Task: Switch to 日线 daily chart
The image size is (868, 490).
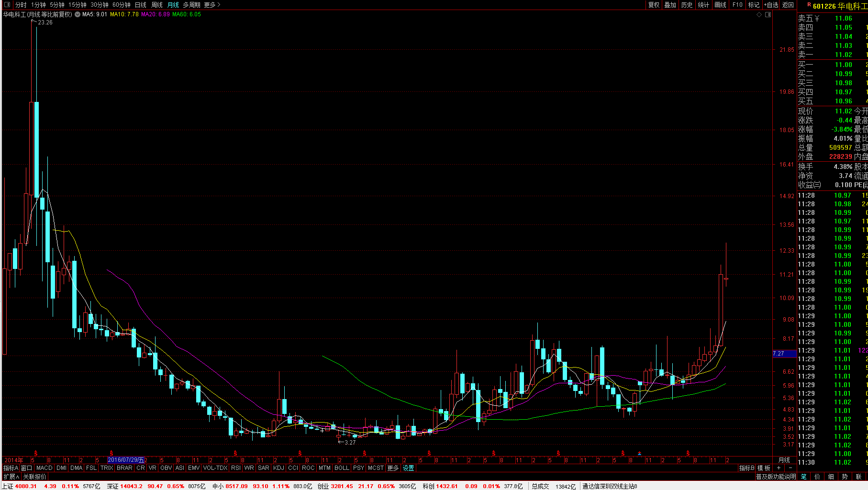Action: [x=141, y=5]
